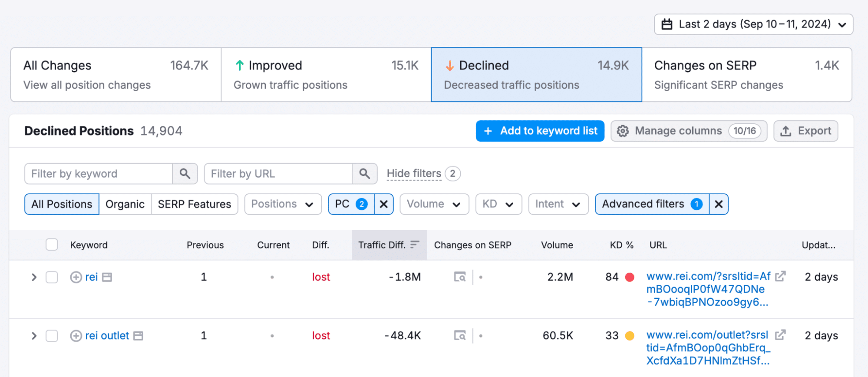
Task: Open the Positions filter dropdown
Action: [x=283, y=204]
